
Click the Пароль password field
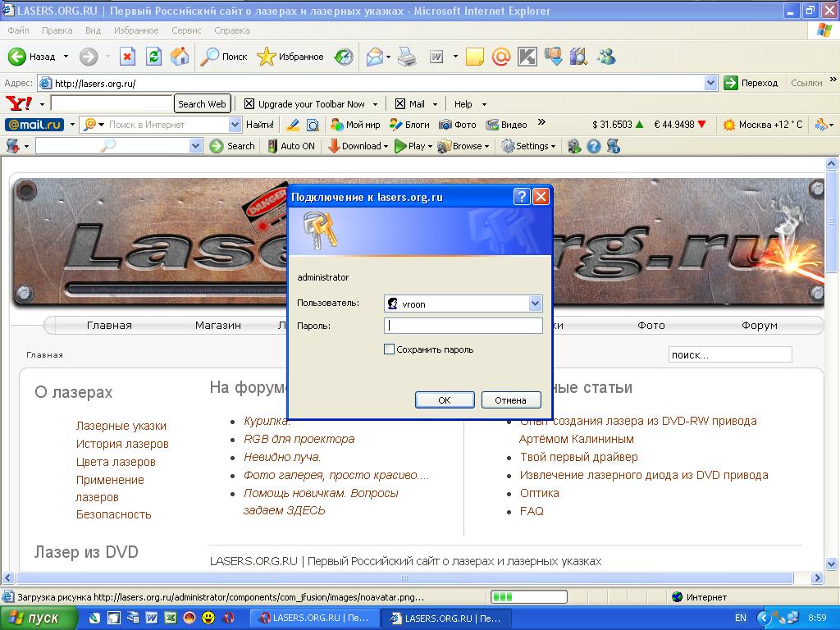coord(463,326)
